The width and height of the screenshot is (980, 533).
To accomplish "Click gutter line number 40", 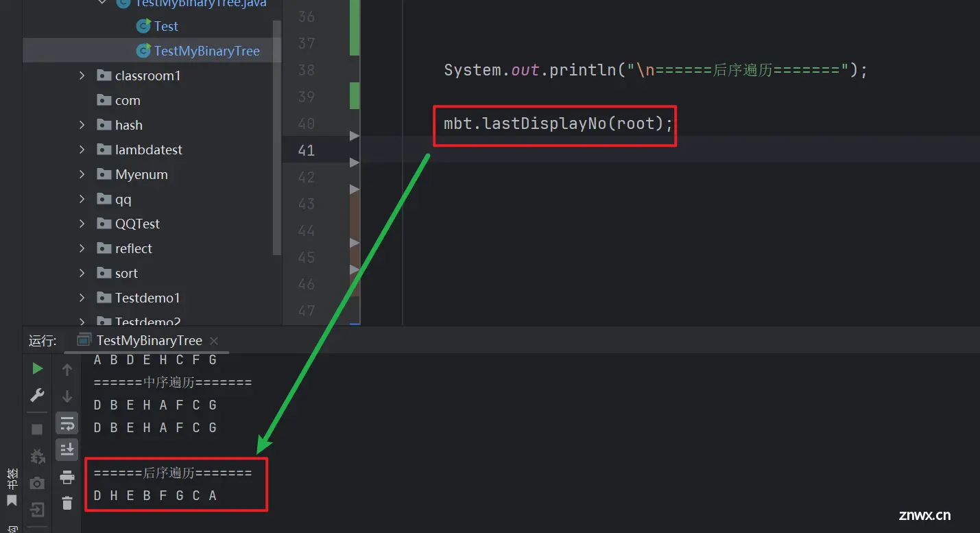I will click(306, 123).
